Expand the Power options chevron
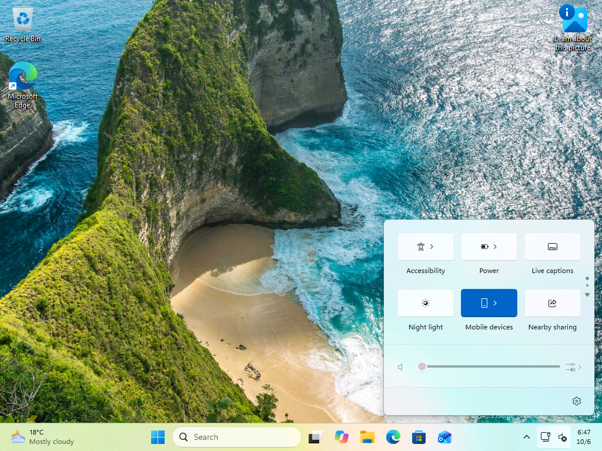The image size is (602, 451). tap(495, 246)
